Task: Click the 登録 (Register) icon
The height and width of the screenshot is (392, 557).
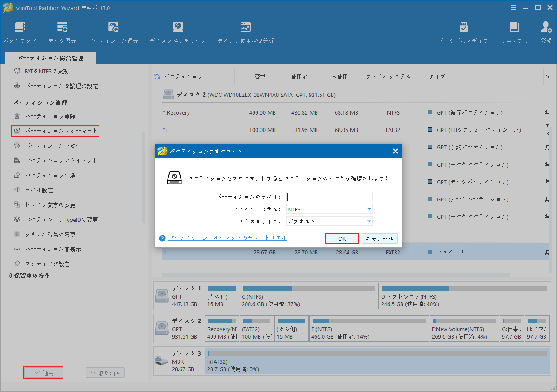Action: [x=546, y=31]
